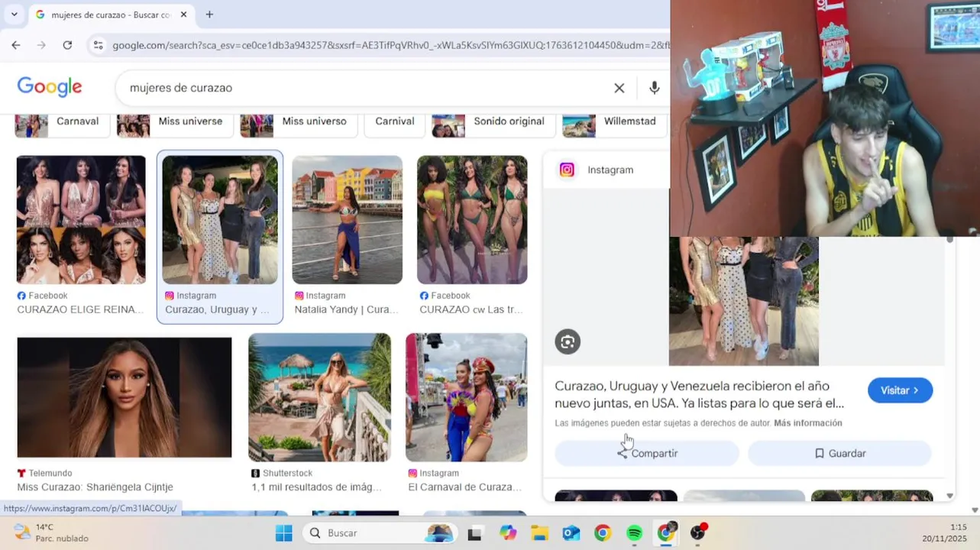Open 'Natalia Yandy' Instagram image thumbnail
Screen dimensions: 980x550
click(348, 220)
